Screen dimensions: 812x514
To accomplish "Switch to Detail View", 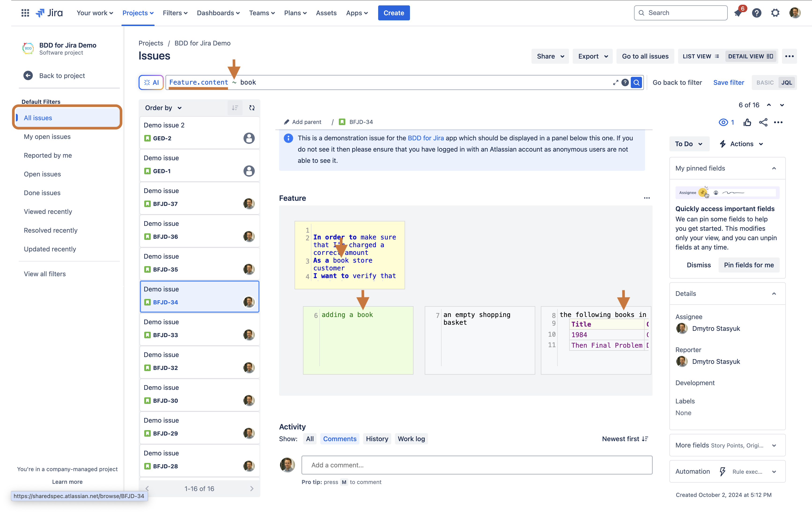I will pos(750,56).
